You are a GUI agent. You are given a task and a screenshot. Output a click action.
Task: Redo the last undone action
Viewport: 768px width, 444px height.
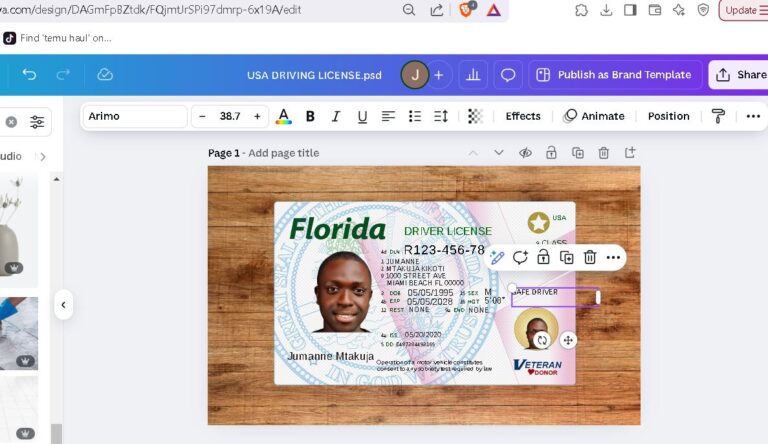(63, 74)
